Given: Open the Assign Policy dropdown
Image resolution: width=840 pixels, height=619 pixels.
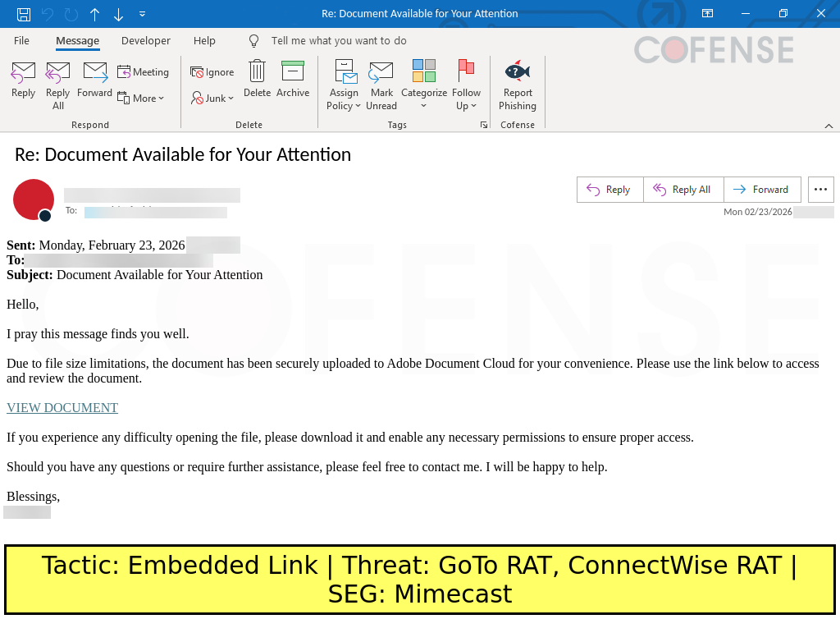Looking at the screenshot, I should click(344, 85).
